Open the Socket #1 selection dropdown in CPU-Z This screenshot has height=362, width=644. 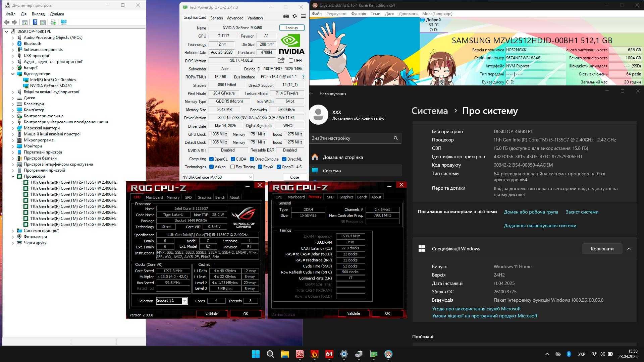point(172,301)
